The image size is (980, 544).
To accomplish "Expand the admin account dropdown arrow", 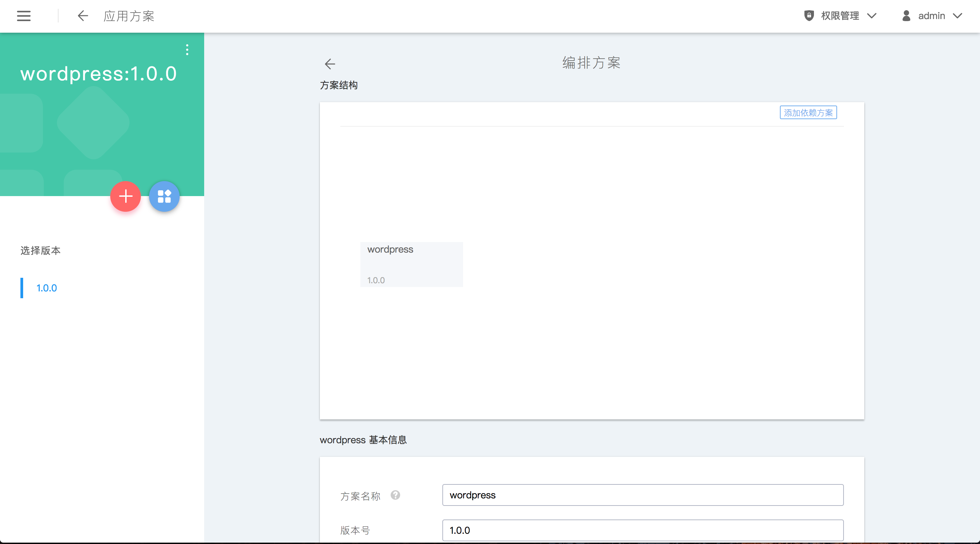I will 957,16.
